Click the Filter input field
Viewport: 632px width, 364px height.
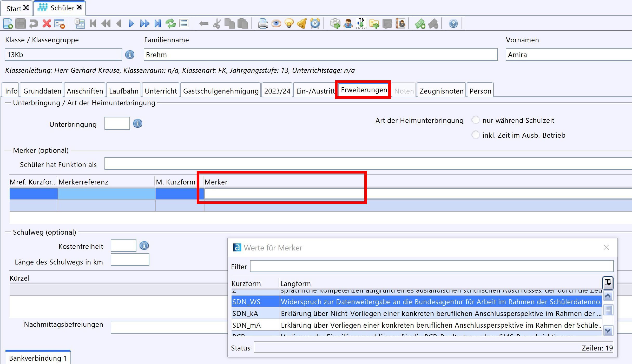432,266
